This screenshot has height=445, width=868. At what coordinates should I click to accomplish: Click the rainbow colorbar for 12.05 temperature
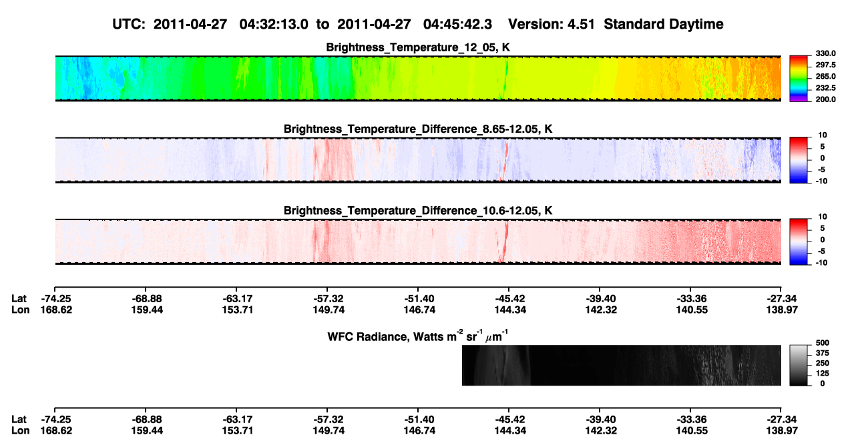tap(799, 78)
